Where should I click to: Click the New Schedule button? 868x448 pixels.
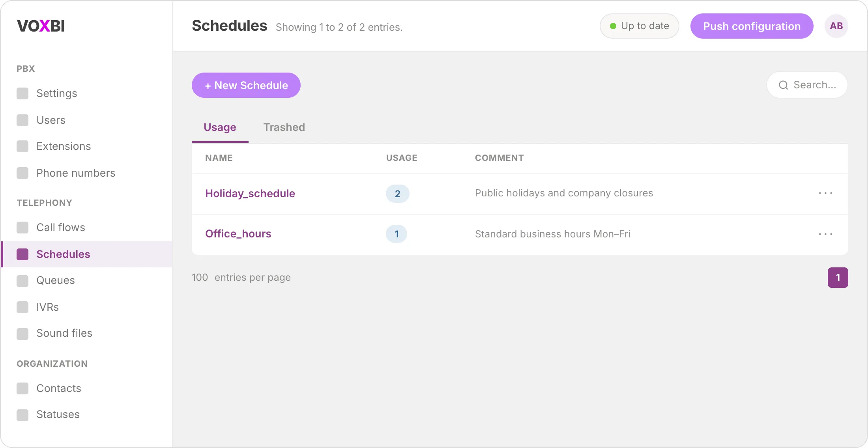(246, 85)
